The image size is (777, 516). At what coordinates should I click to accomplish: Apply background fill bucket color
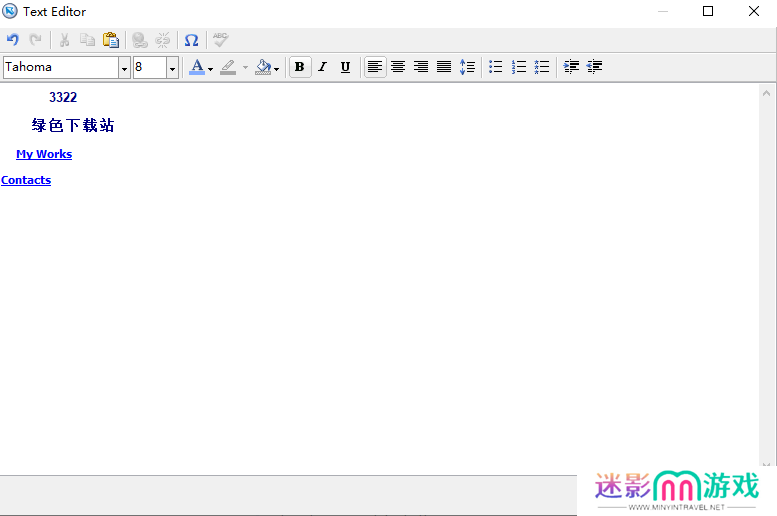pyautogui.click(x=263, y=66)
